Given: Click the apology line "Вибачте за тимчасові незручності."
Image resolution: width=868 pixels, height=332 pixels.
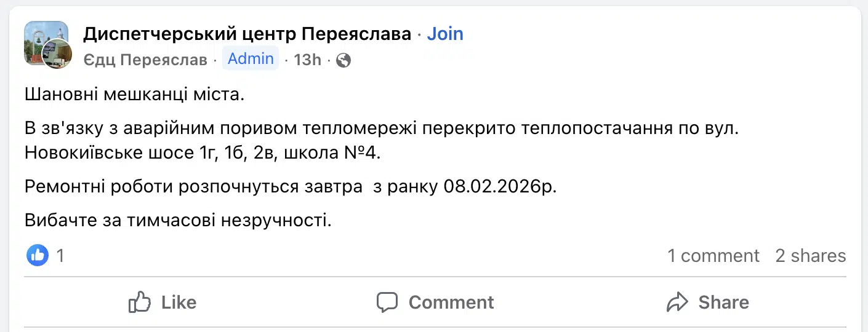Looking at the screenshot, I should tap(179, 219).
